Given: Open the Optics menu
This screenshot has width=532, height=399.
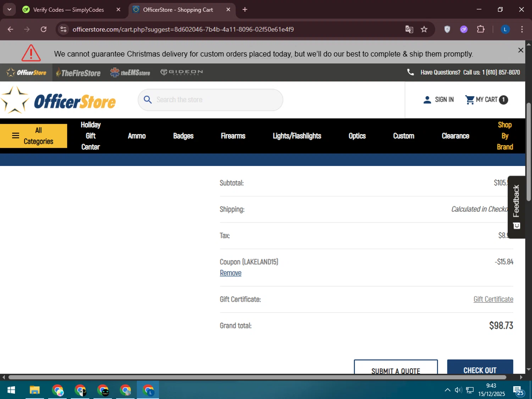Looking at the screenshot, I should [x=357, y=136].
